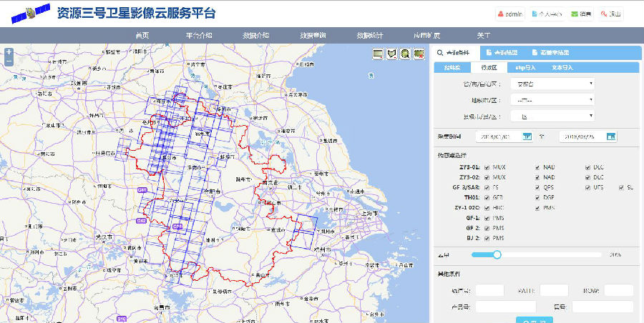644x323 pixels.
Task: Open 首页 in the navigation bar
Action: (x=142, y=35)
